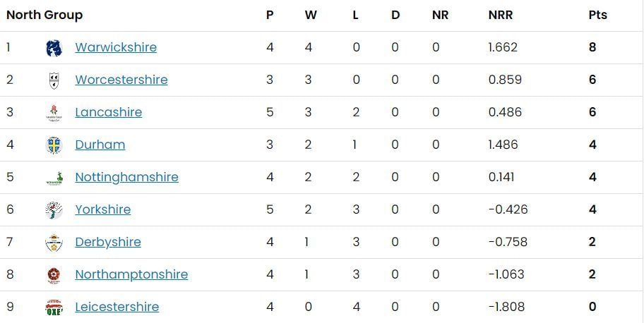Image resolution: width=644 pixels, height=323 pixels.
Task: Open the Warwickshire team link
Action: (116, 47)
